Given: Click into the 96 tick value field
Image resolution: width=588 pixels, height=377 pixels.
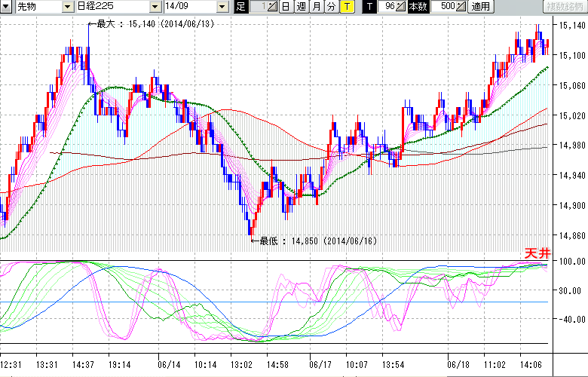Looking at the screenshot, I should coord(388,7).
